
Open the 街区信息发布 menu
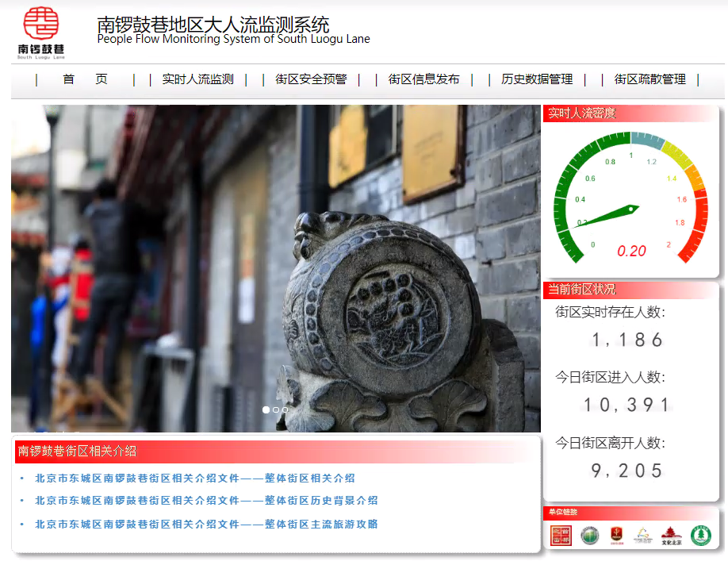(424, 79)
